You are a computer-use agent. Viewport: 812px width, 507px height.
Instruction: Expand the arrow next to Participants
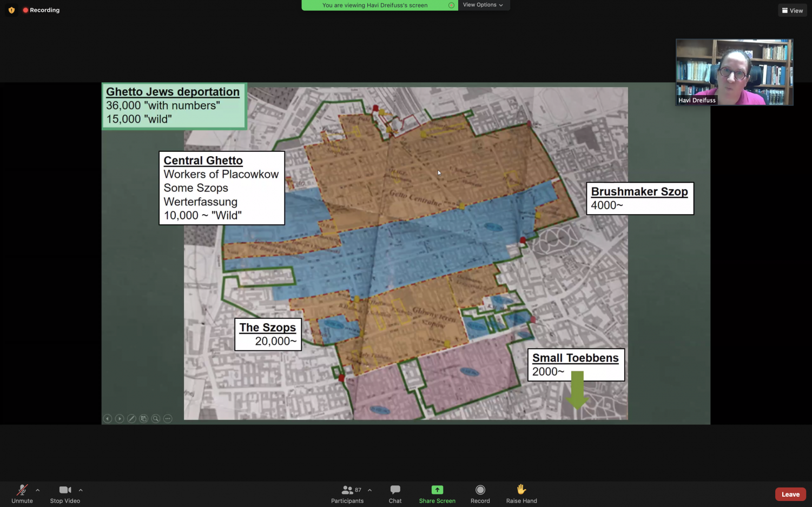[369, 490]
